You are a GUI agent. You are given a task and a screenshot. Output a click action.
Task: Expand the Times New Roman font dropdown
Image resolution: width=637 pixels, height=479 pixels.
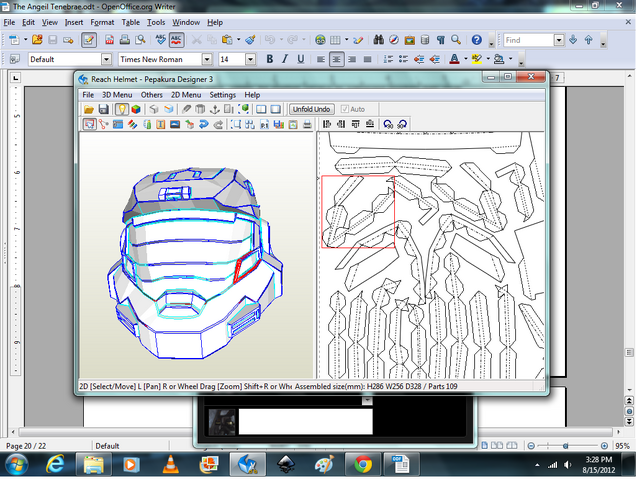tap(207, 59)
